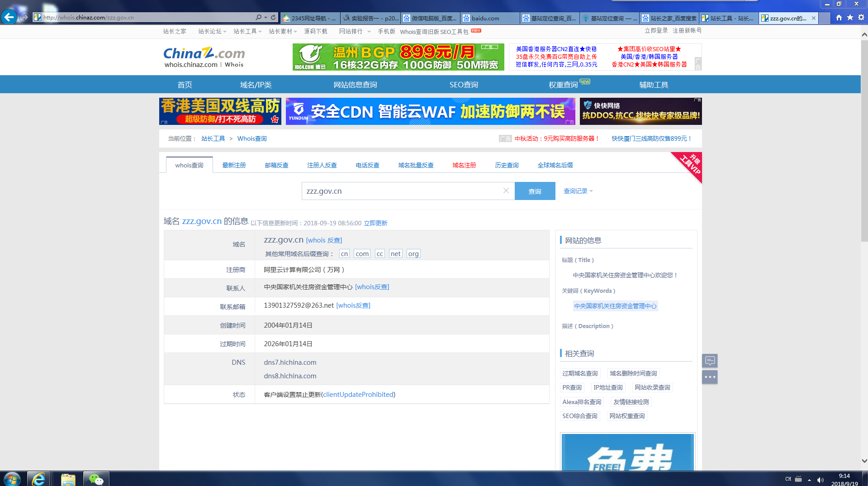868x486 pixels.
Task: Open the 温州BGP 899元/月 banner ad
Action: click(398, 57)
